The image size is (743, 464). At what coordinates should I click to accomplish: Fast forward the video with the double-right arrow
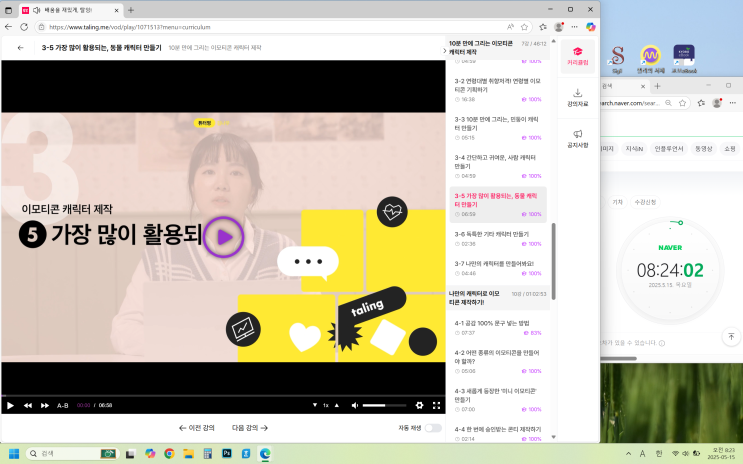coord(45,405)
